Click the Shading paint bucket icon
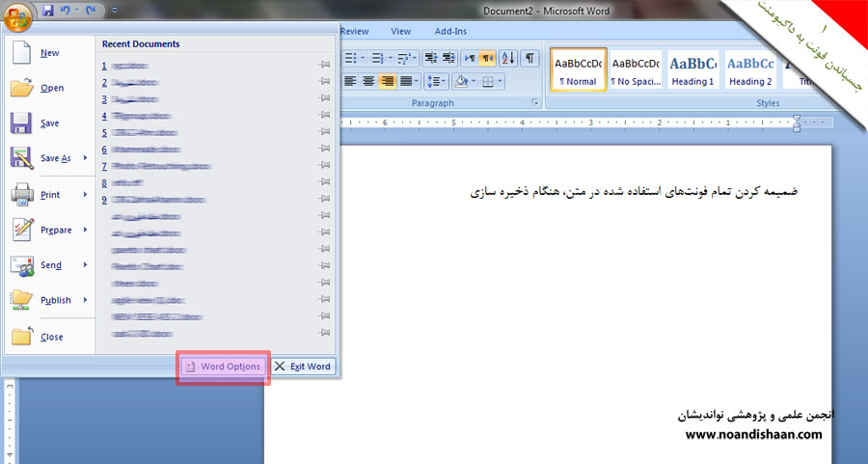The height and width of the screenshot is (464, 868). (462, 81)
